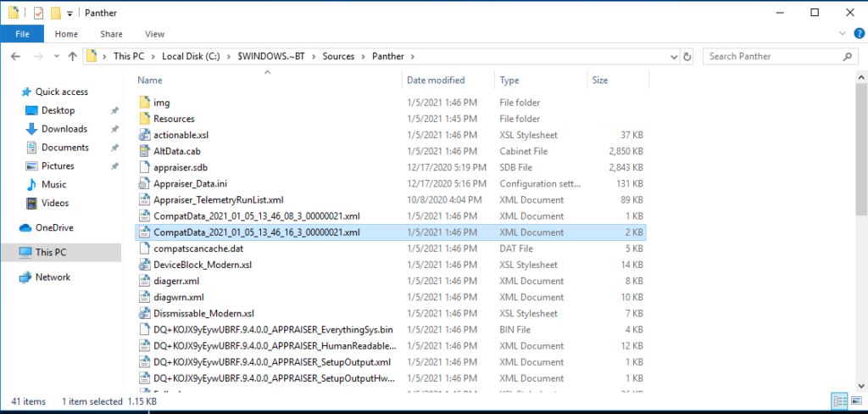
Task: Click the vertical scrollbar thumb
Action: tap(861, 149)
